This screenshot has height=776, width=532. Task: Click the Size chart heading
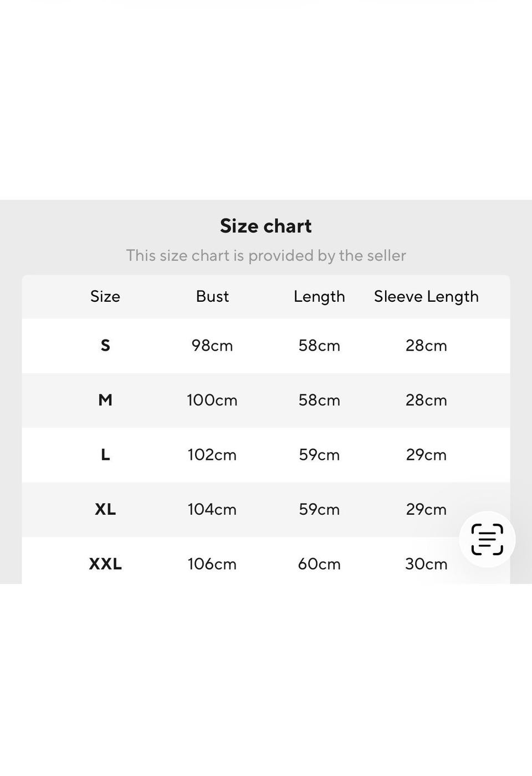266,226
